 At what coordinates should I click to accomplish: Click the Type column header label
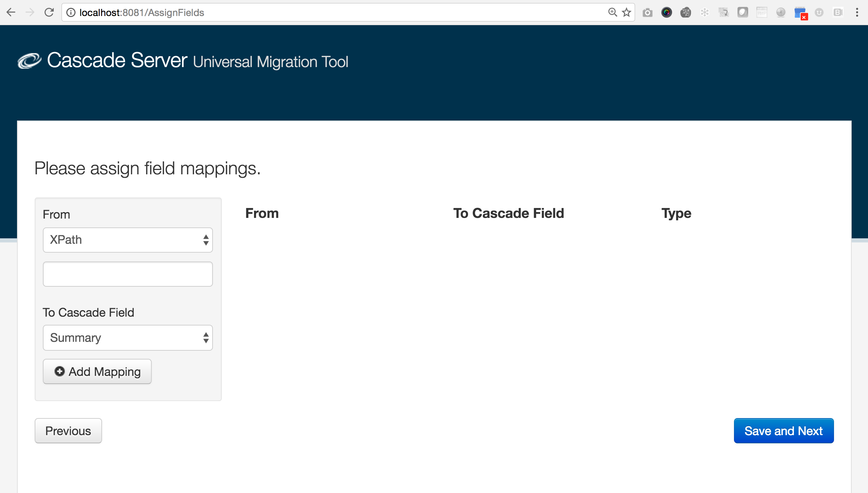676,213
